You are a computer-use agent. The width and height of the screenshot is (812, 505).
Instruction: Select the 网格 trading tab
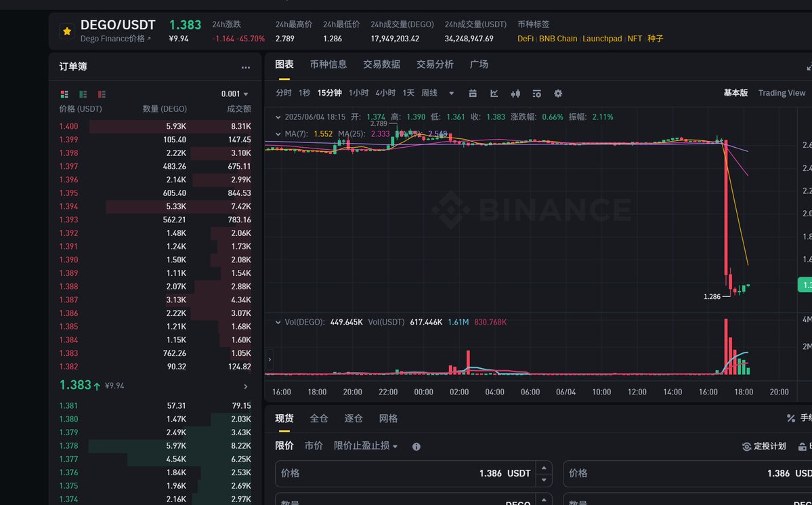pyautogui.click(x=389, y=418)
